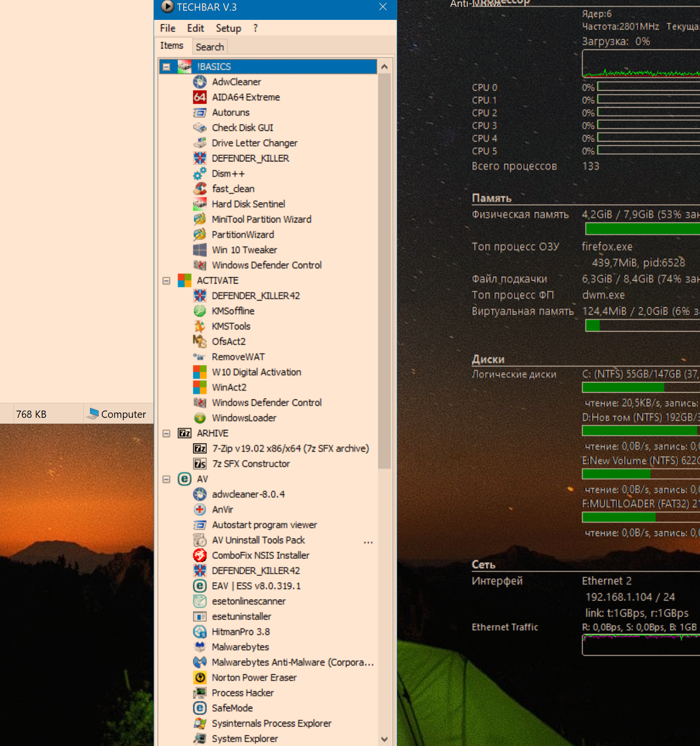Click the Computer icon in the status bar
The image size is (700, 746).
(93, 413)
